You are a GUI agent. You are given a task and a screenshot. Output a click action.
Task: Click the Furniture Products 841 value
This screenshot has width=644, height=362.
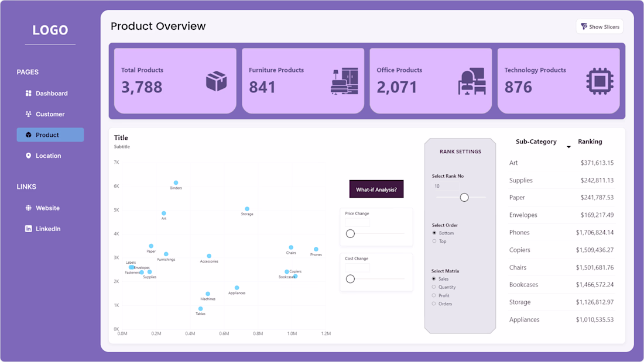click(262, 87)
